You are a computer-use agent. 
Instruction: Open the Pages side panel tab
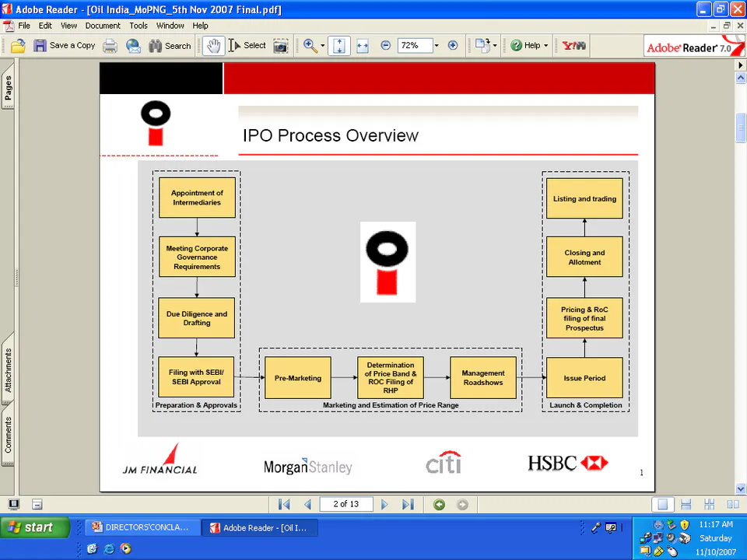(8, 88)
